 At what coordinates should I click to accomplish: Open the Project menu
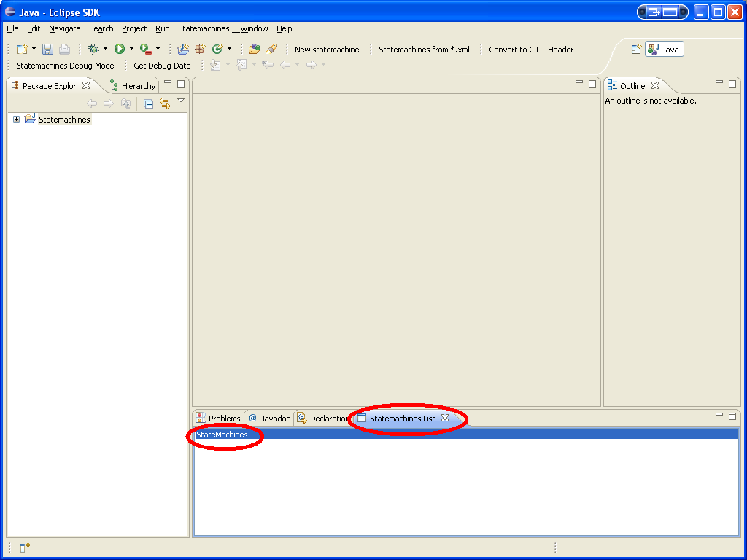tap(134, 28)
